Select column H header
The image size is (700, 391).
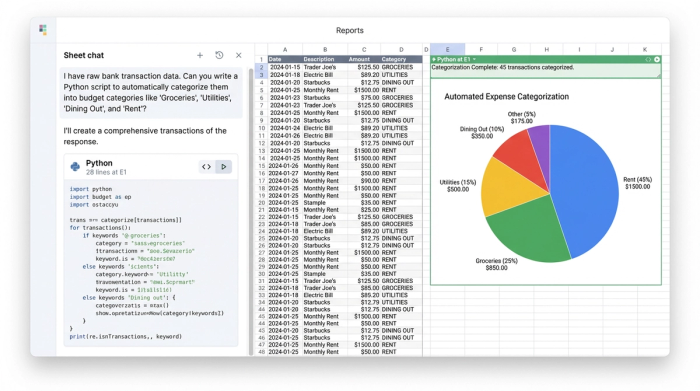(546, 50)
